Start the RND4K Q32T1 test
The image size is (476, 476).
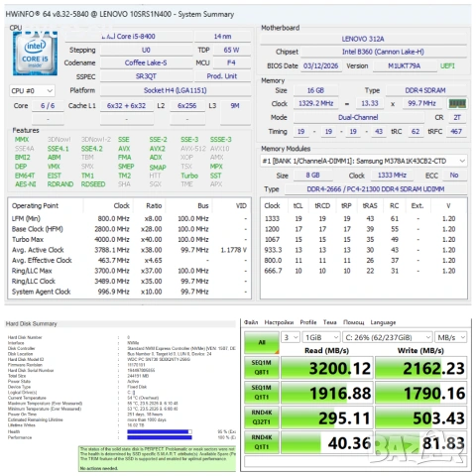(x=262, y=417)
